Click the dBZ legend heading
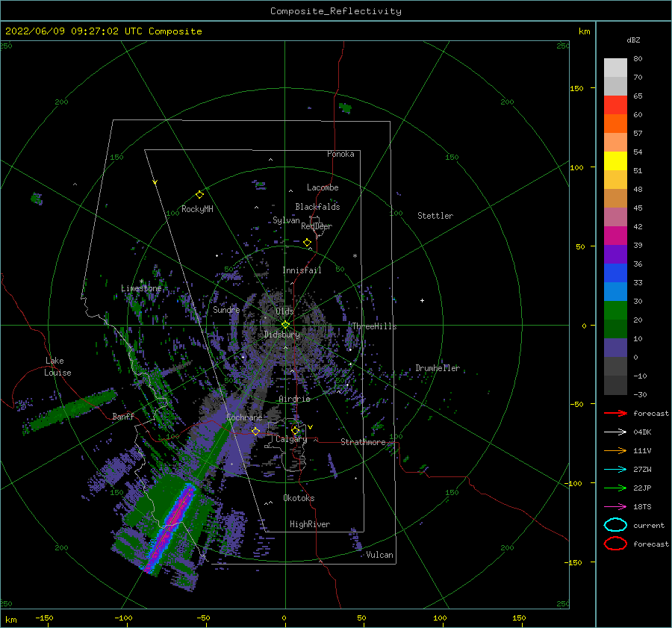 pyautogui.click(x=633, y=40)
